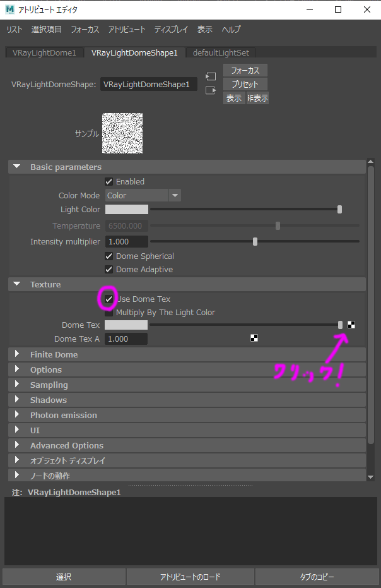The width and height of the screenshot is (381, 588).
Task: Open the Dome Tex color swatch
Action: click(x=126, y=325)
